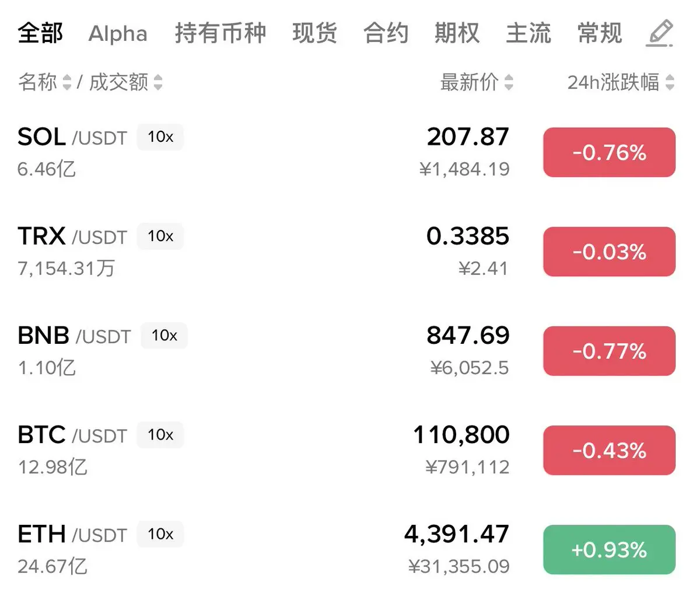This screenshot has width=700, height=596.
Task: Open the 现货 spot tab
Action: tap(315, 33)
